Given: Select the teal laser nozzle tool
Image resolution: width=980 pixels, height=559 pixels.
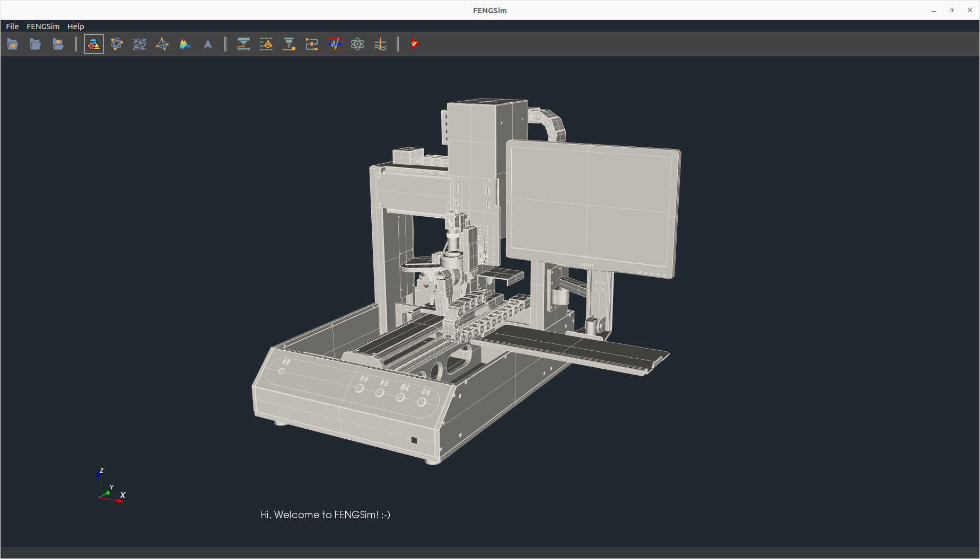Looking at the screenshot, I should [243, 45].
